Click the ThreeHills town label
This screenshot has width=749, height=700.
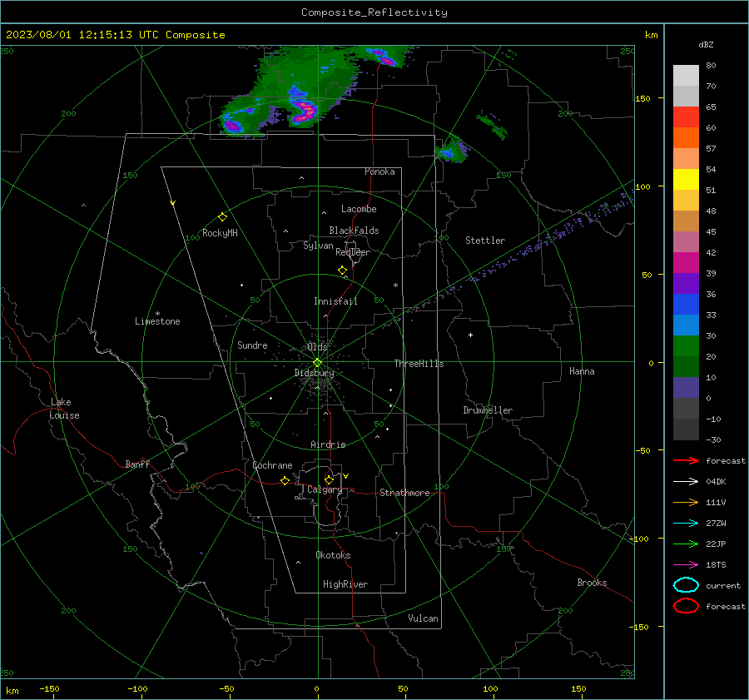[x=419, y=364]
